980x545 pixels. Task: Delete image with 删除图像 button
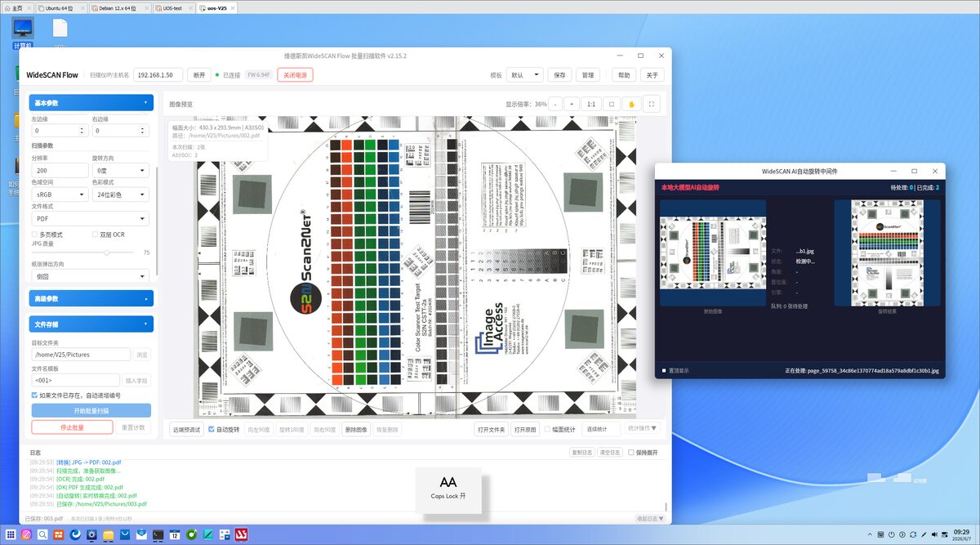pos(356,429)
